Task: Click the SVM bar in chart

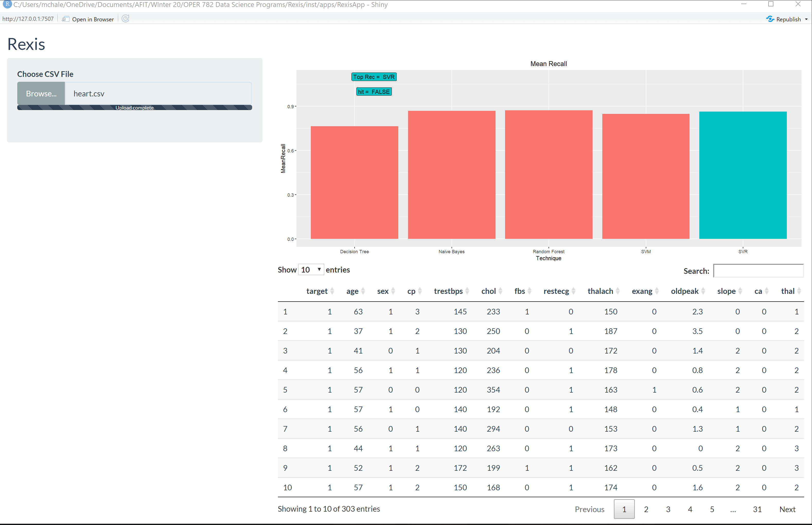Action: 646,176
